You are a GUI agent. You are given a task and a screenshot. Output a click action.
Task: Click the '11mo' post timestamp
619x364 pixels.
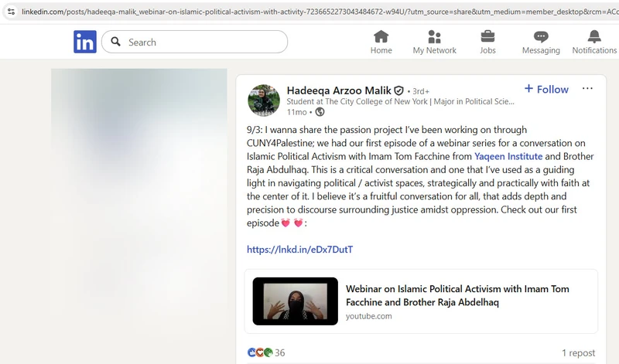pyautogui.click(x=296, y=112)
